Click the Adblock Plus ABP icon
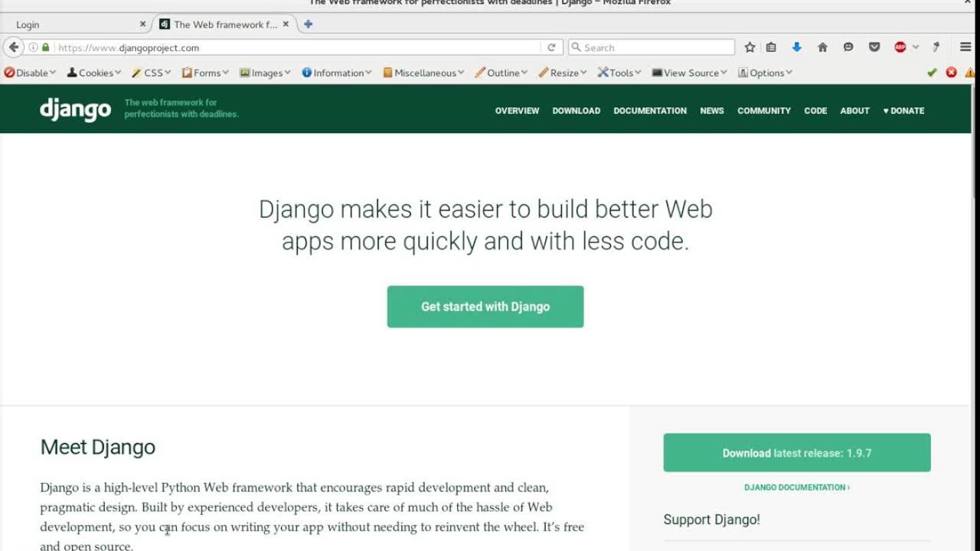 (x=900, y=47)
